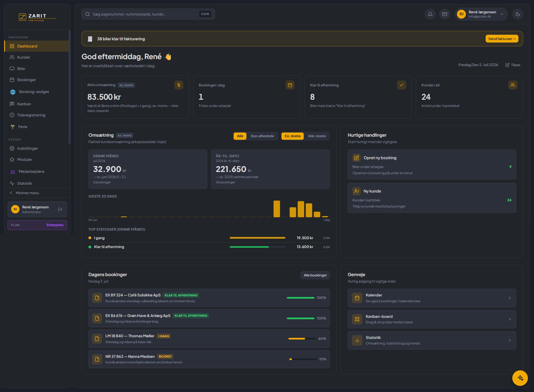Viewport: 534px width, 392px height.
Task: Switch to Ex. moms view
Action: coord(292,136)
